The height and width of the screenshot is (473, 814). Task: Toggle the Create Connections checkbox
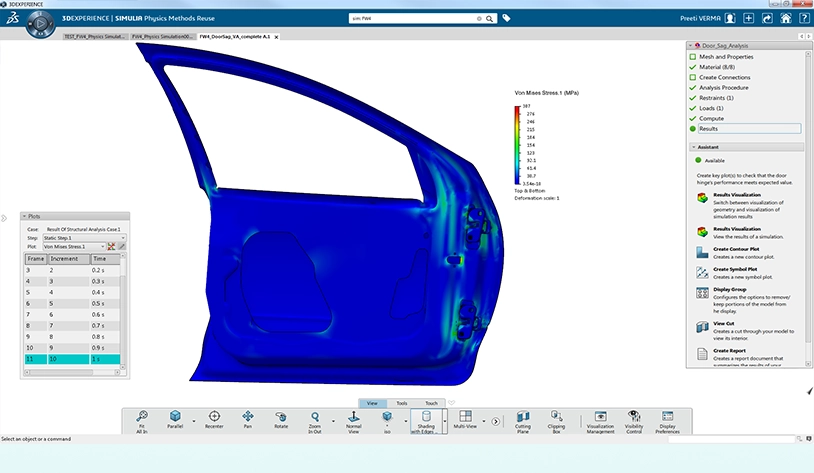[x=693, y=77]
